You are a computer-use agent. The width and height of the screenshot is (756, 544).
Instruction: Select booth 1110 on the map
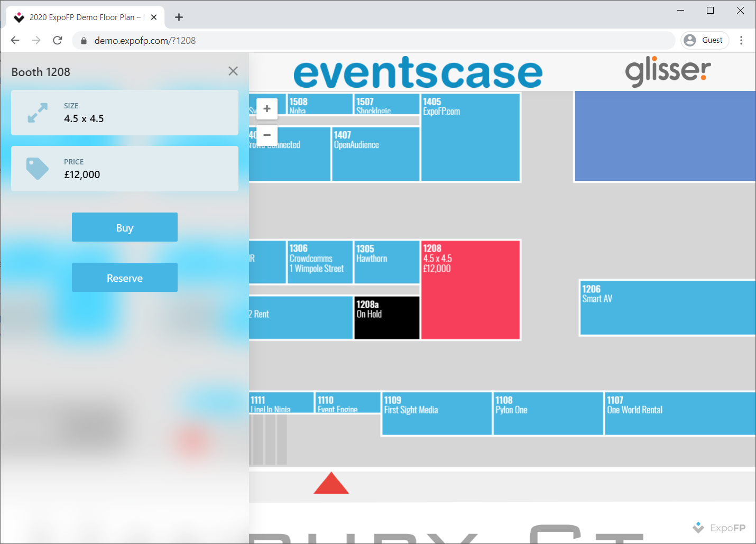coord(348,402)
